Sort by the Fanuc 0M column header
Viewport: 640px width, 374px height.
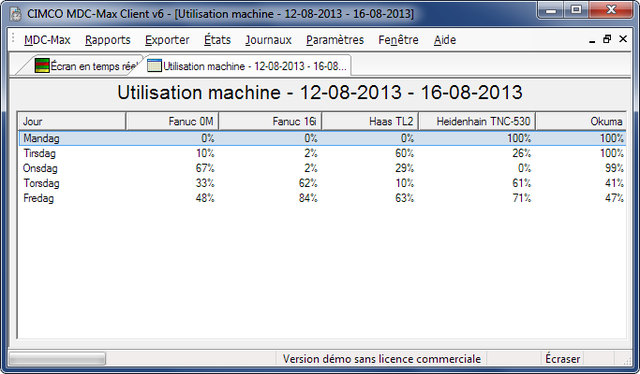click(172, 121)
